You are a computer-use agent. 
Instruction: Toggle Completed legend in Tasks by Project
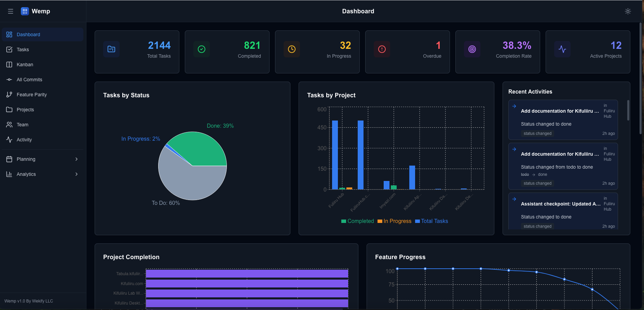357,221
